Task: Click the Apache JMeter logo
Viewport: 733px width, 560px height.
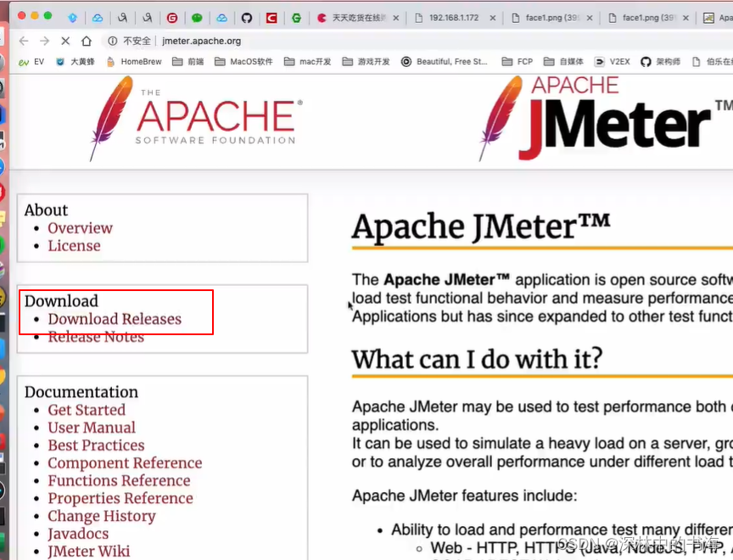Action: tap(606, 119)
